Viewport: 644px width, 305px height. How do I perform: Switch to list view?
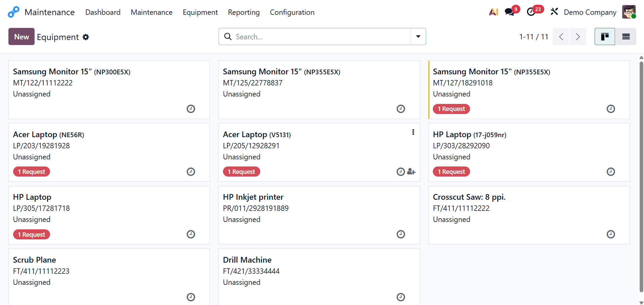point(626,37)
